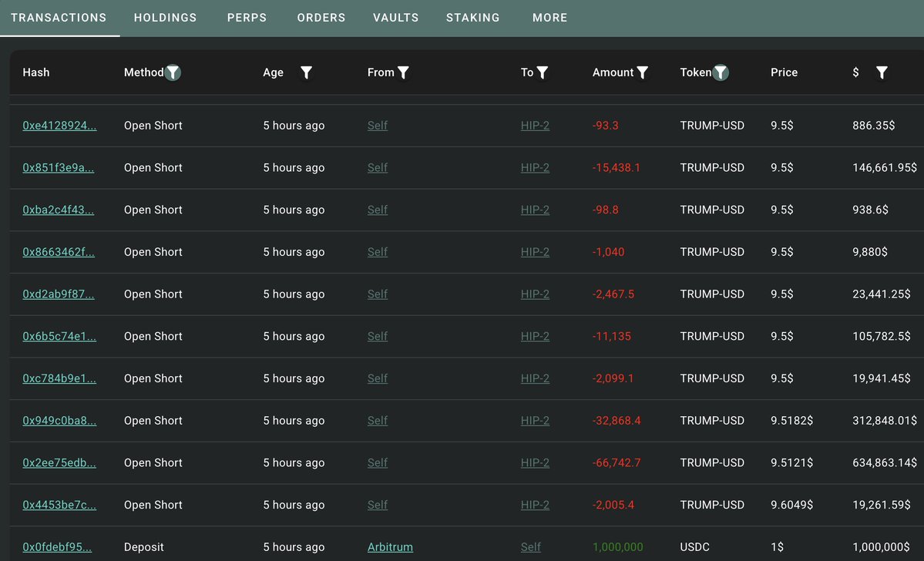Open the Age column filter icon
This screenshot has width=924, height=561.
pos(307,72)
